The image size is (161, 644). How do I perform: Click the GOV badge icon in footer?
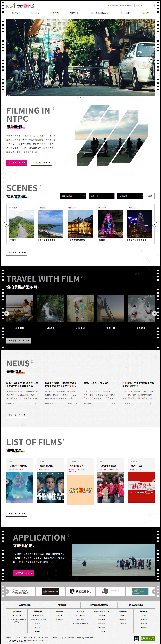[x=136, y=639]
